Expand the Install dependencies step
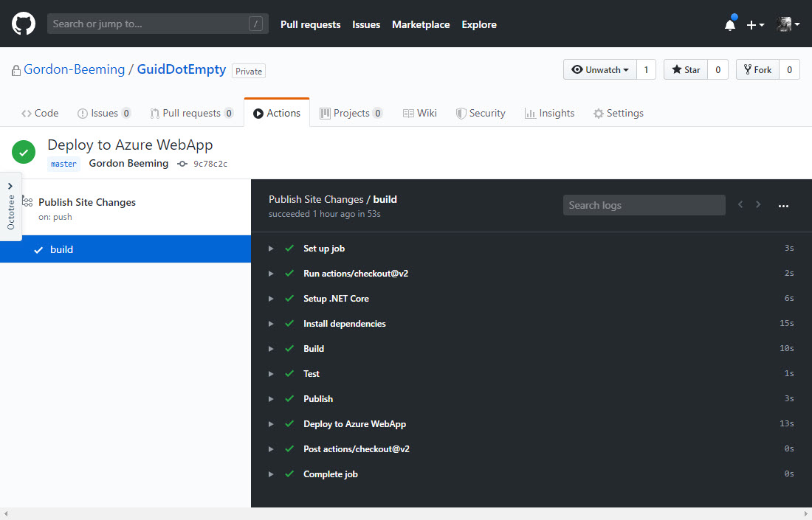812x520 pixels. point(271,323)
